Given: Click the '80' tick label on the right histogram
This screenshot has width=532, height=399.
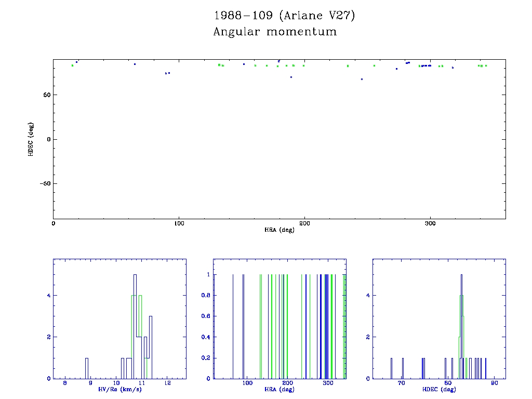Looking at the screenshot, I should 448,383.
